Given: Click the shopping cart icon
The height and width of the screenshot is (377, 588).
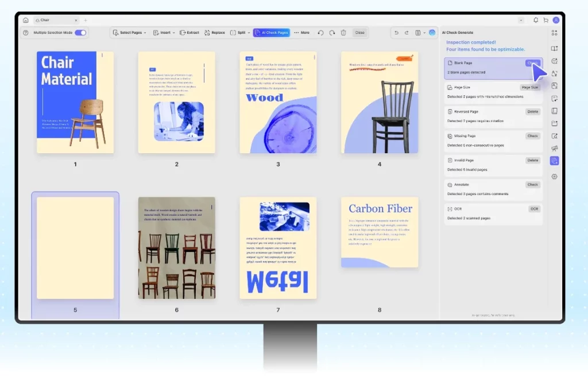Looking at the screenshot, I should (x=546, y=20).
